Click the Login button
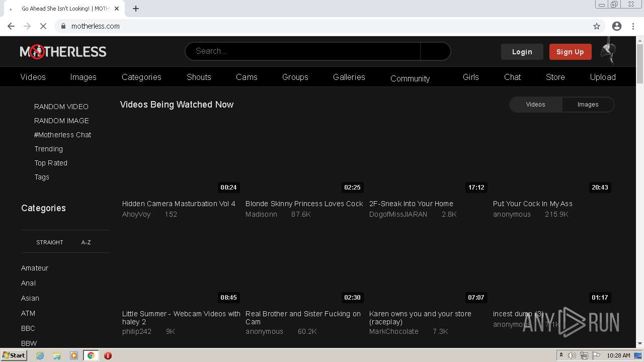Screen dimensions: 644x362 click(522, 52)
